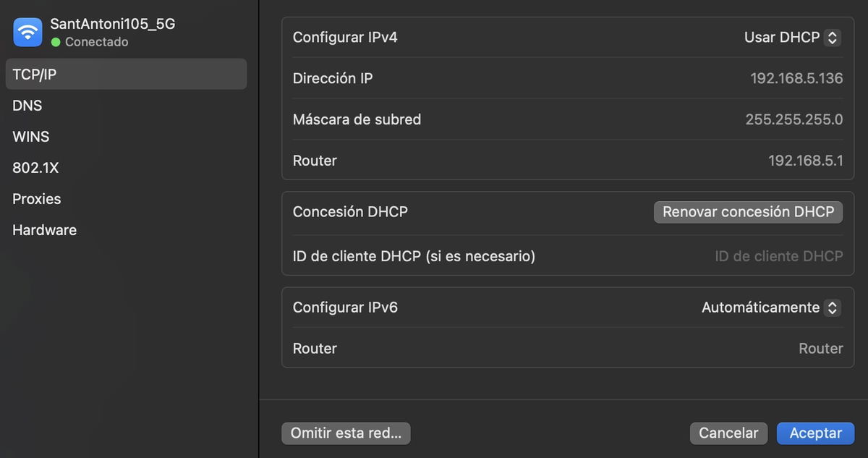Open the WINS settings section

pyautogui.click(x=31, y=136)
